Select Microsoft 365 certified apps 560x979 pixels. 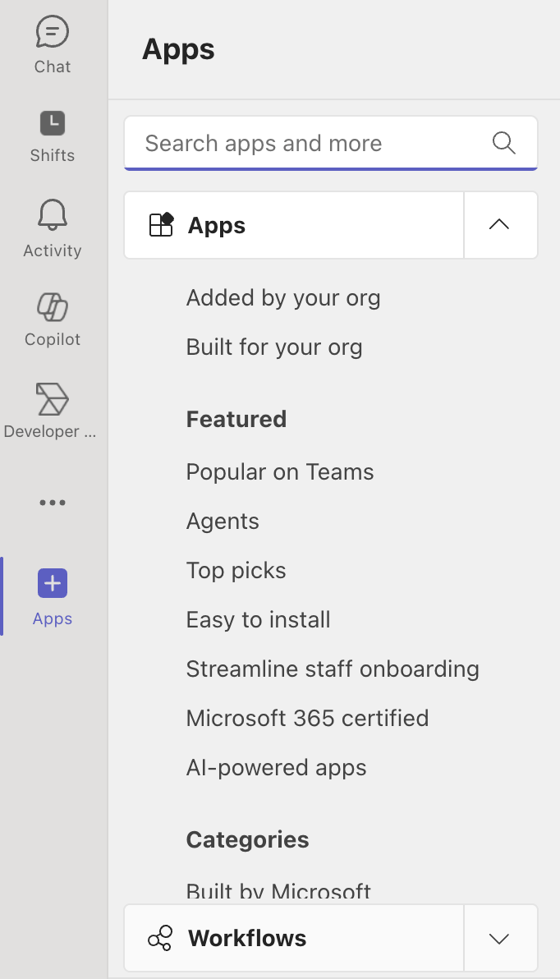[307, 718]
